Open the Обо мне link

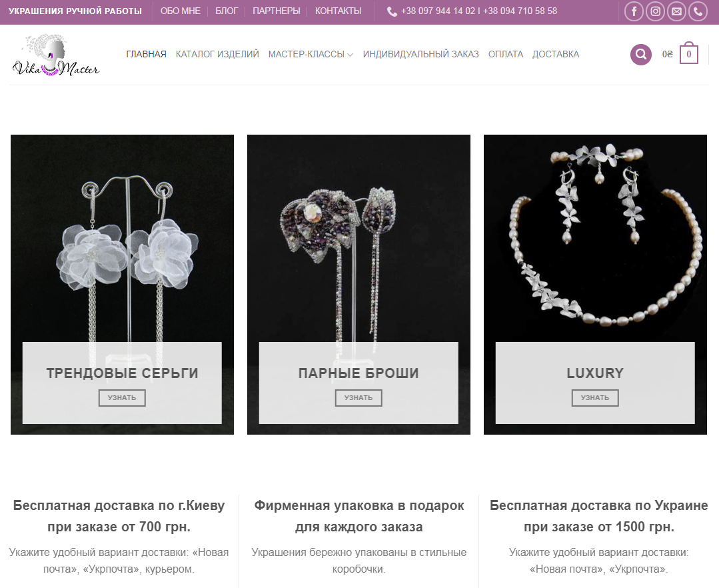[181, 11]
